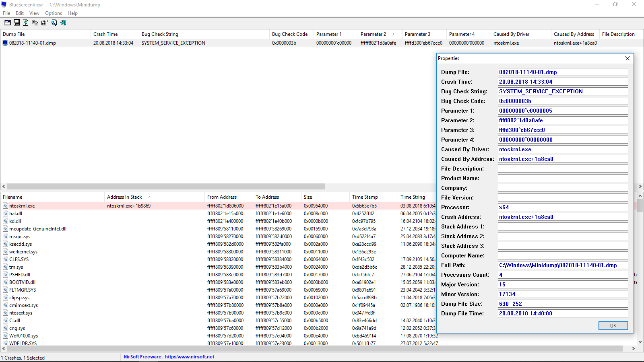The image size is (644, 362).
Task: Click the Copy Selected Items icon
Action: (x=35, y=23)
